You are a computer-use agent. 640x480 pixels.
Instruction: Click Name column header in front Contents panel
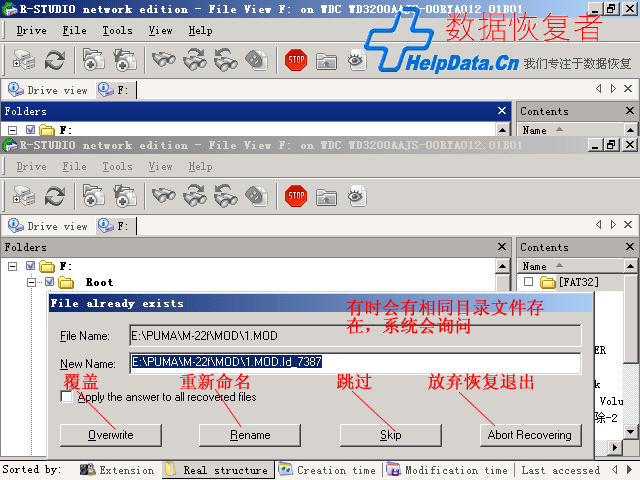(x=570, y=266)
